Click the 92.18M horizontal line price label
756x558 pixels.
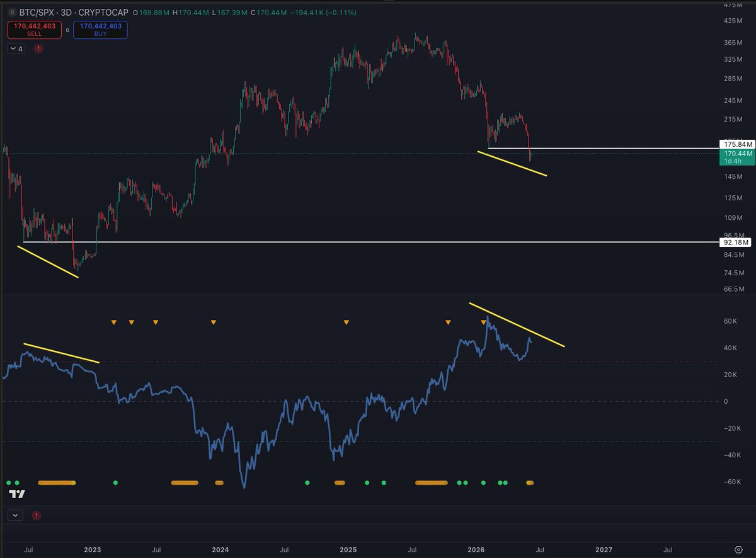736,242
